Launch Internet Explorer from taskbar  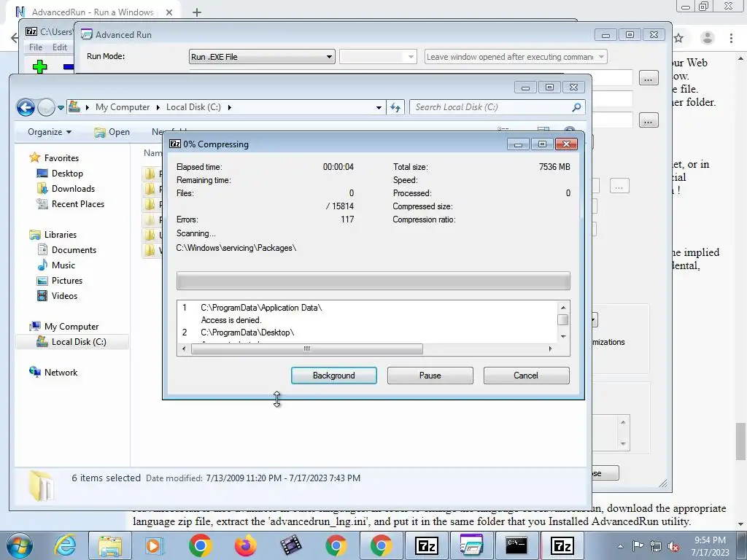pos(65,545)
